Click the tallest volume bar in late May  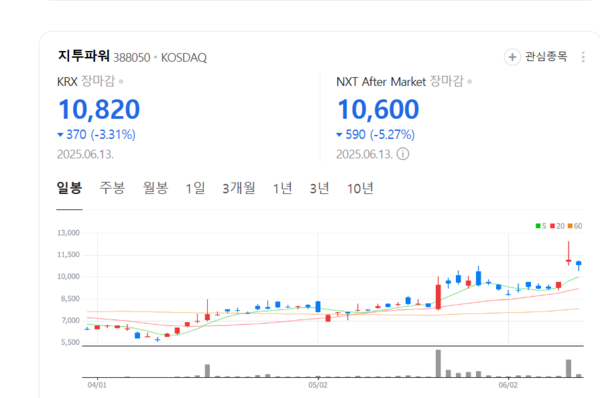click(x=438, y=364)
